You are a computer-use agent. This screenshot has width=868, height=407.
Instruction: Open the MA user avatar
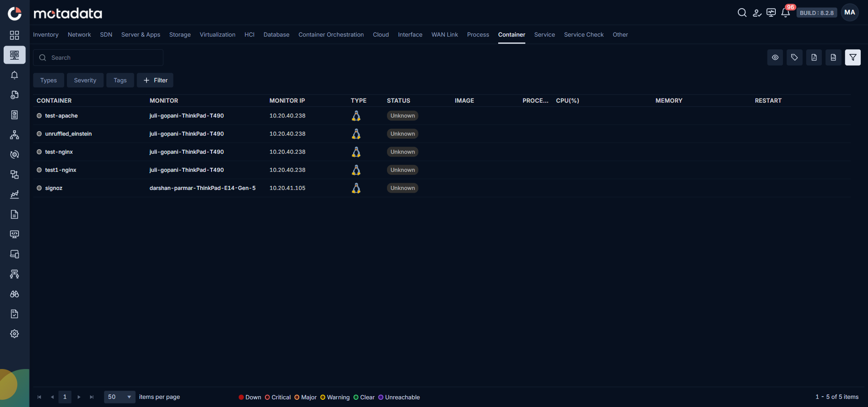click(850, 13)
